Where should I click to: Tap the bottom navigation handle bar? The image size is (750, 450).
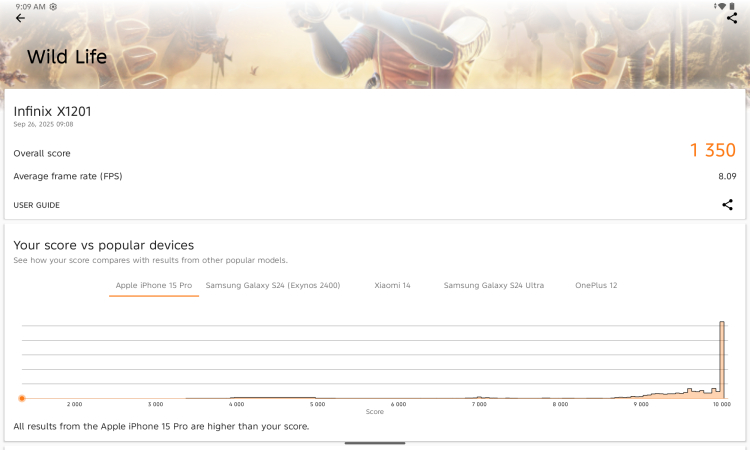tap(375, 443)
